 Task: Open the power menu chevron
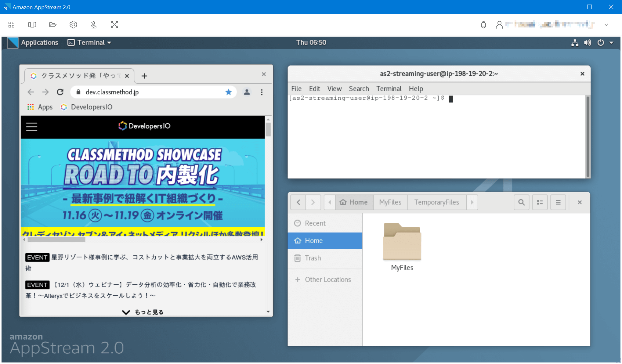tap(612, 43)
